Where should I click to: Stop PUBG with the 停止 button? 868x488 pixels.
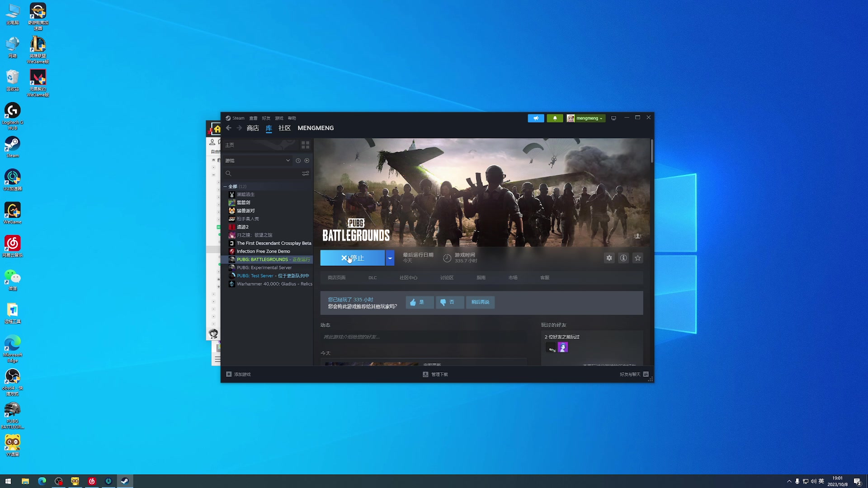[353, 258]
